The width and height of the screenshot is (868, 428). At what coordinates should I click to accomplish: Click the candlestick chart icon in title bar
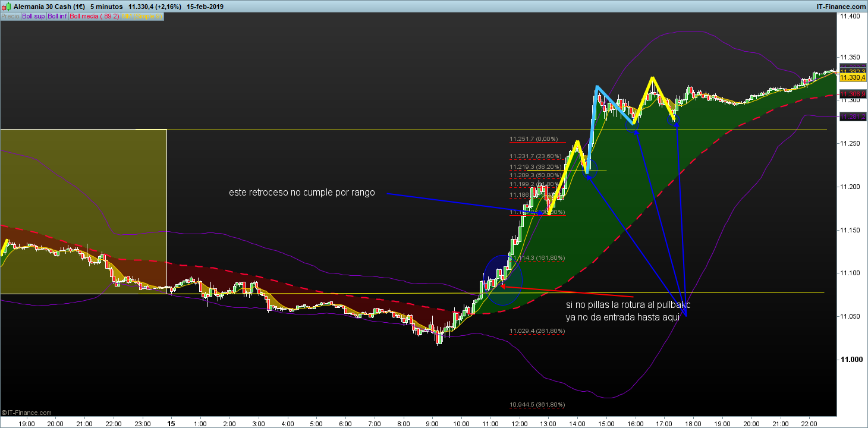tap(6, 6)
